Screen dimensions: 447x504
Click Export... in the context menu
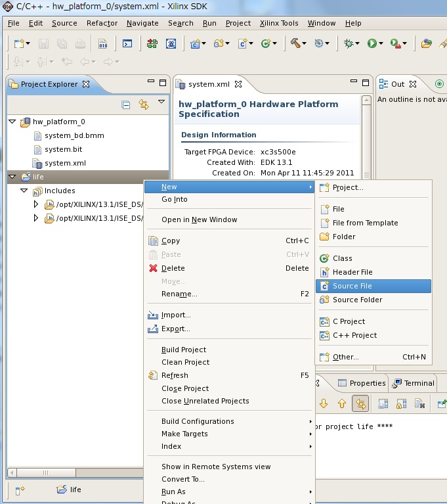pos(229,329)
